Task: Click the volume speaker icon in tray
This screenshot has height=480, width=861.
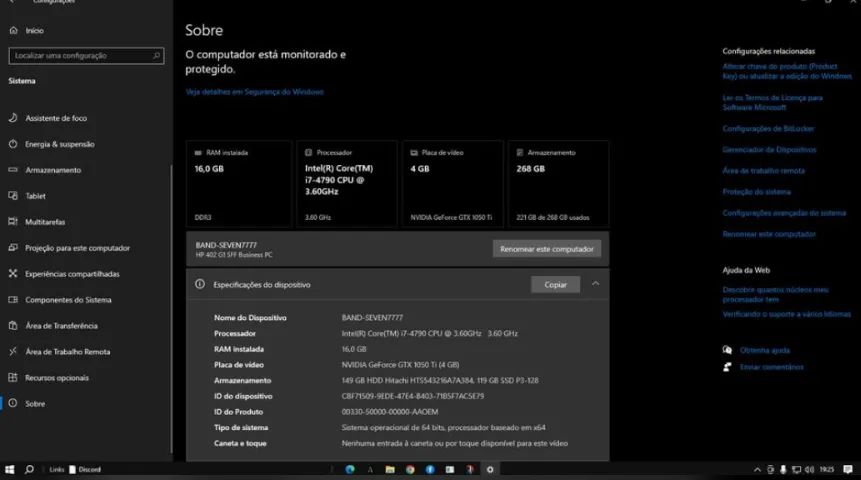Action: 809,470
